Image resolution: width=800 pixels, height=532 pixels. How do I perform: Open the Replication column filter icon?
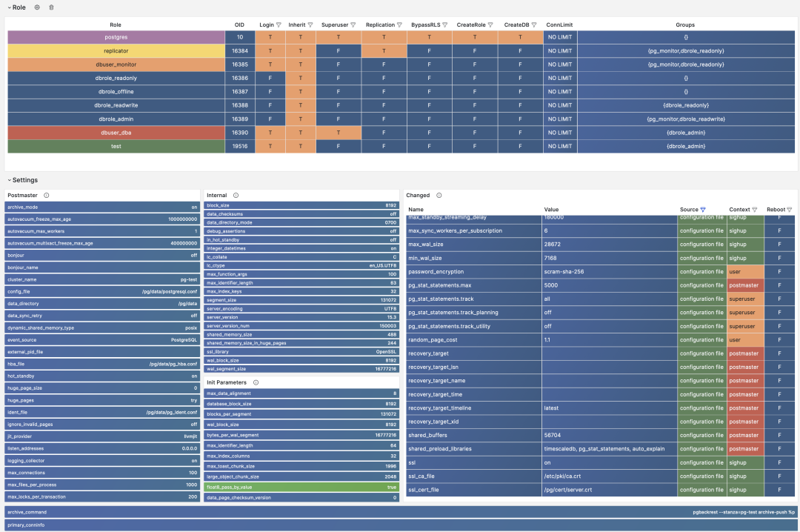pos(399,24)
